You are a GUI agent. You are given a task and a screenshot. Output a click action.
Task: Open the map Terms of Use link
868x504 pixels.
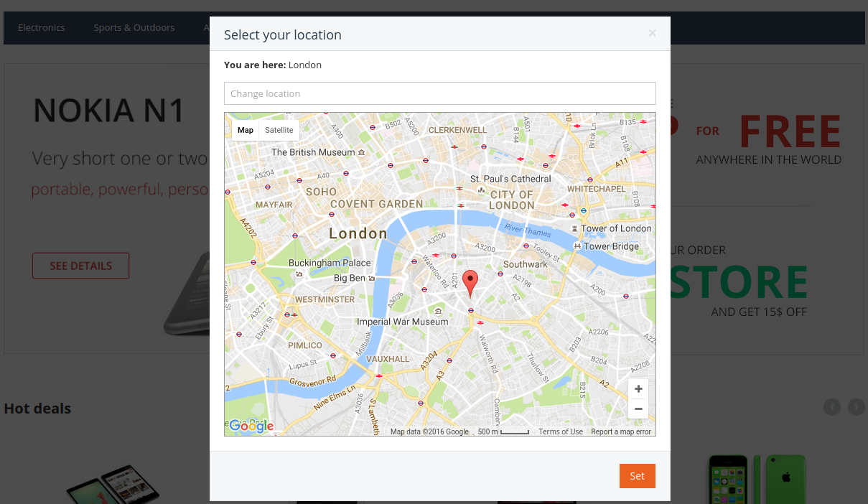pyautogui.click(x=561, y=431)
